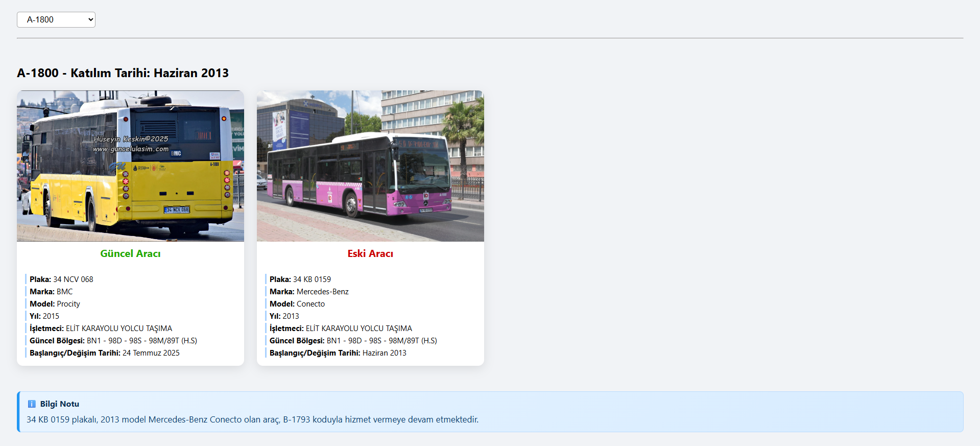Select the Plaka 34 NCV 068 line
The height and width of the screenshot is (446, 980).
click(61, 279)
